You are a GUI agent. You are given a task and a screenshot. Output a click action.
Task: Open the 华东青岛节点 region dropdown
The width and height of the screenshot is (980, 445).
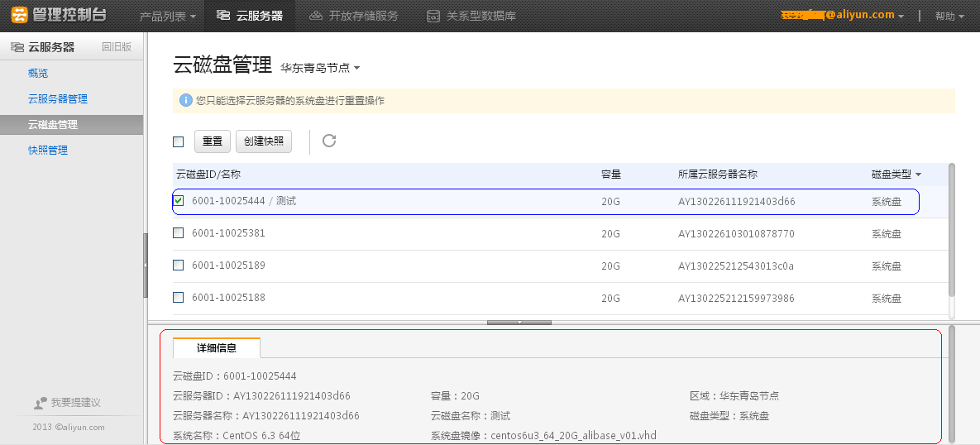[x=320, y=67]
